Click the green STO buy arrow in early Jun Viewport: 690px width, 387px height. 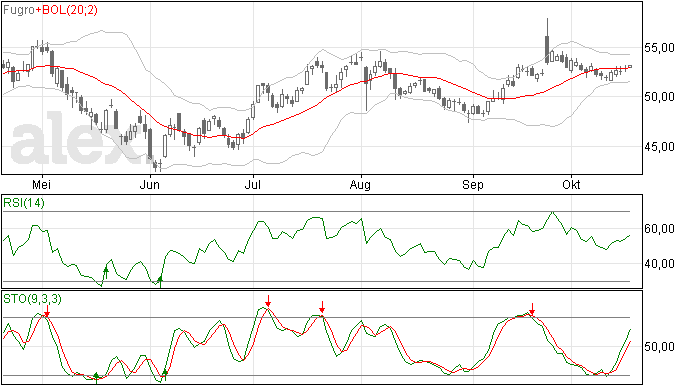pyautogui.click(x=165, y=376)
